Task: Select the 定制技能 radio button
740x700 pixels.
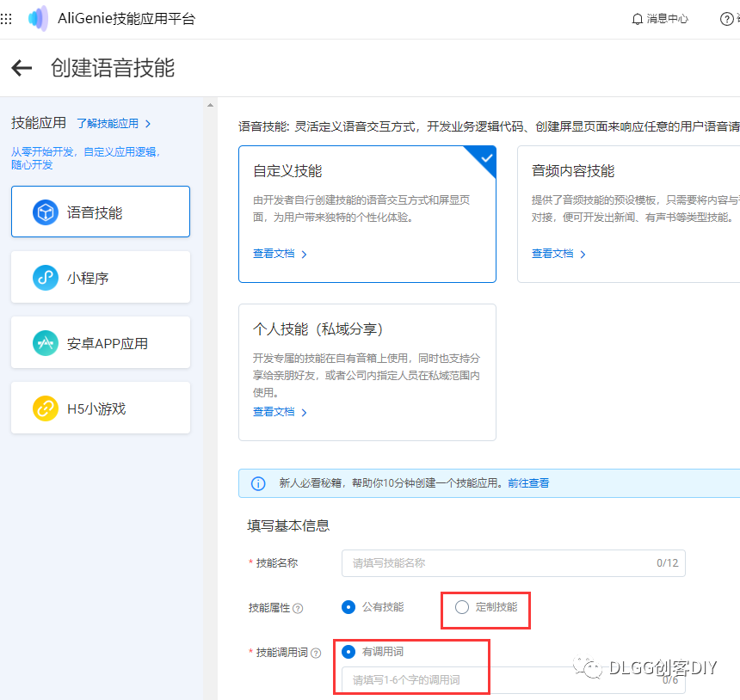Action: pos(462,607)
